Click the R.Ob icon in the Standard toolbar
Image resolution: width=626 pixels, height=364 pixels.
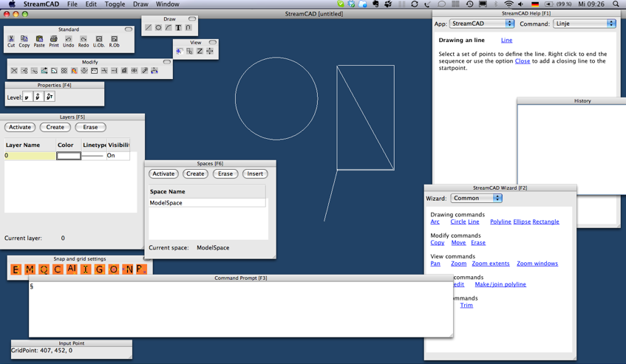coord(114,38)
